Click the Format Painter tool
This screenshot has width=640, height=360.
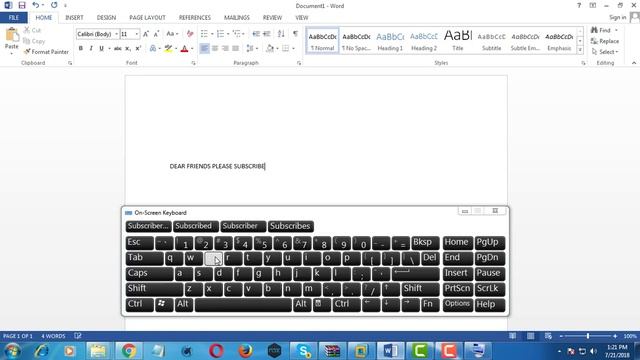coord(46,52)
